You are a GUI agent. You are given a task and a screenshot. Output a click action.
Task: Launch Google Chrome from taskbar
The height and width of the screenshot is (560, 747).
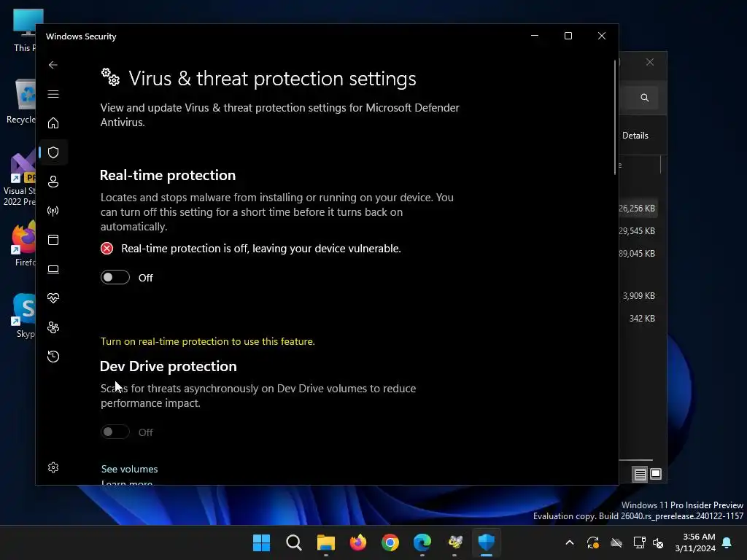pos(390,542)
